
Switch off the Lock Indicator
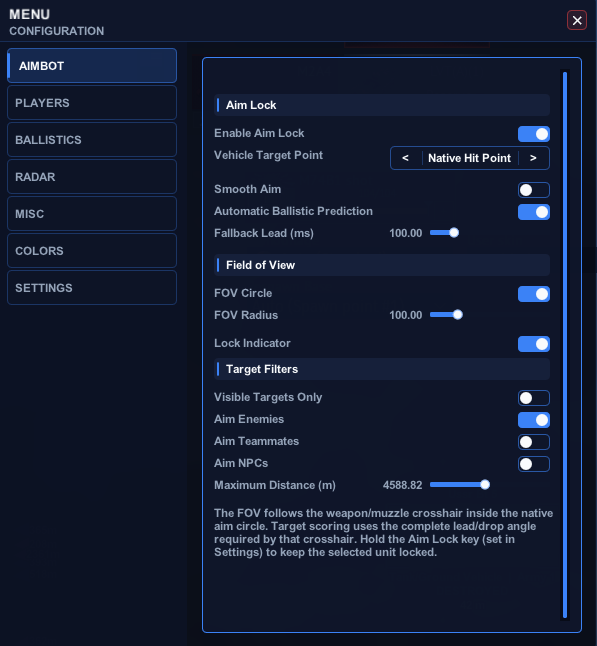tap(534, 344)
